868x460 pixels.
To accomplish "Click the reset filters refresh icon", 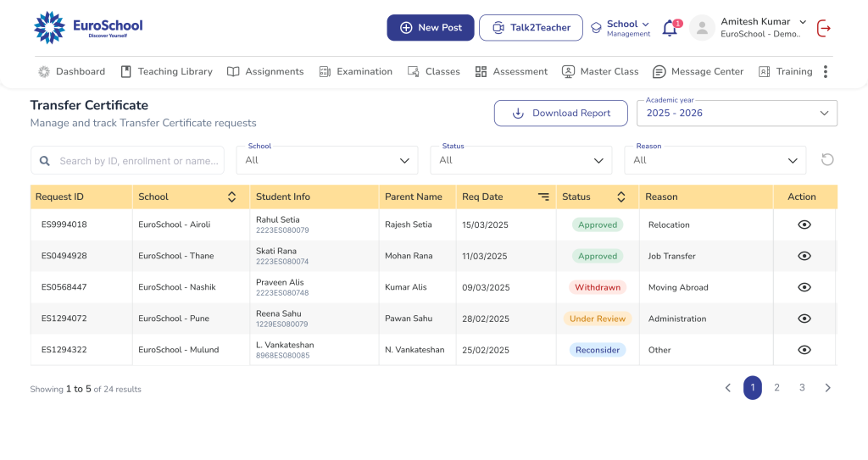I will (x=827, y=160).
